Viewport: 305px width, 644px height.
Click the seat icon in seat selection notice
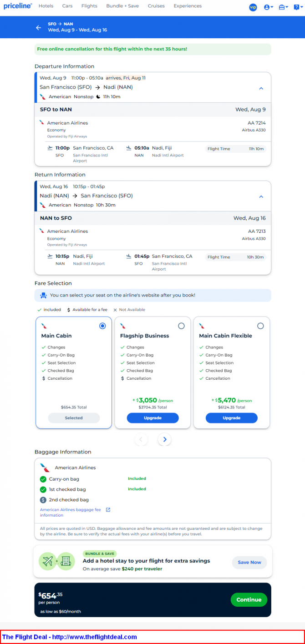[x=43, y=295]
